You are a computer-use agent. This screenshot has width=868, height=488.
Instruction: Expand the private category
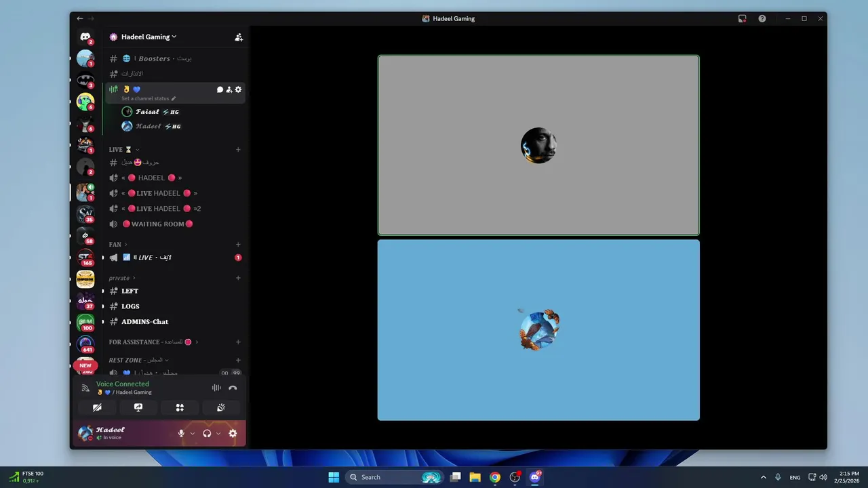[x=122, y=278]
